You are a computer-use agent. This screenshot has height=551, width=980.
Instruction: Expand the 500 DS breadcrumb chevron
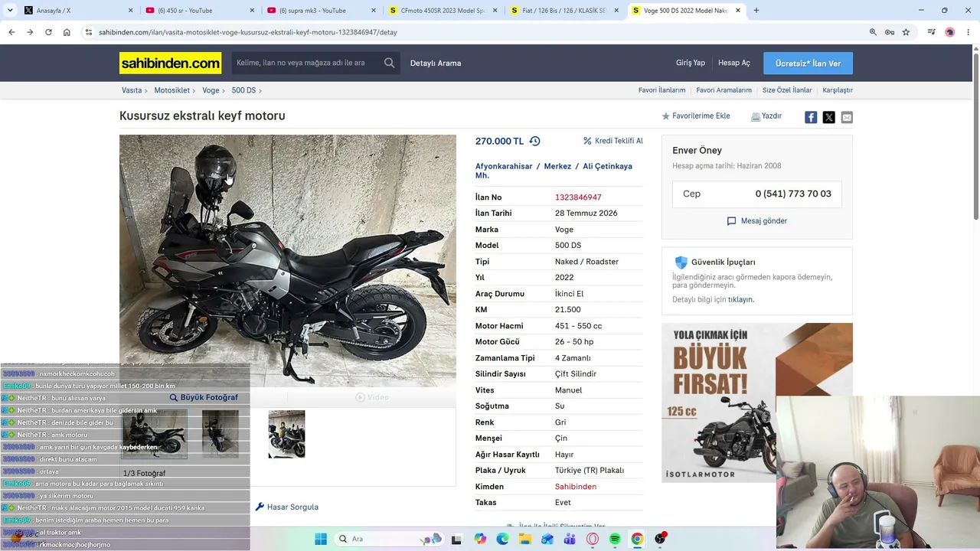[260, 90]
